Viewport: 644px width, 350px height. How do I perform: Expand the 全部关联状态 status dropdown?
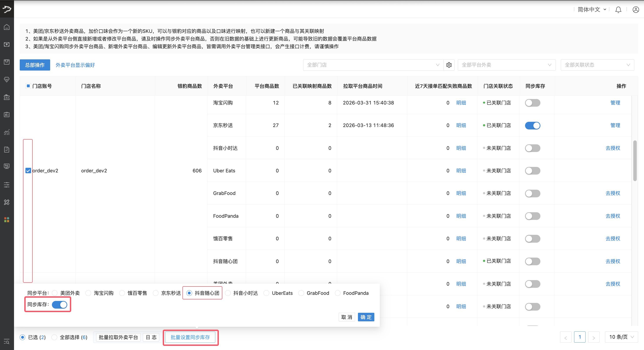597,65
